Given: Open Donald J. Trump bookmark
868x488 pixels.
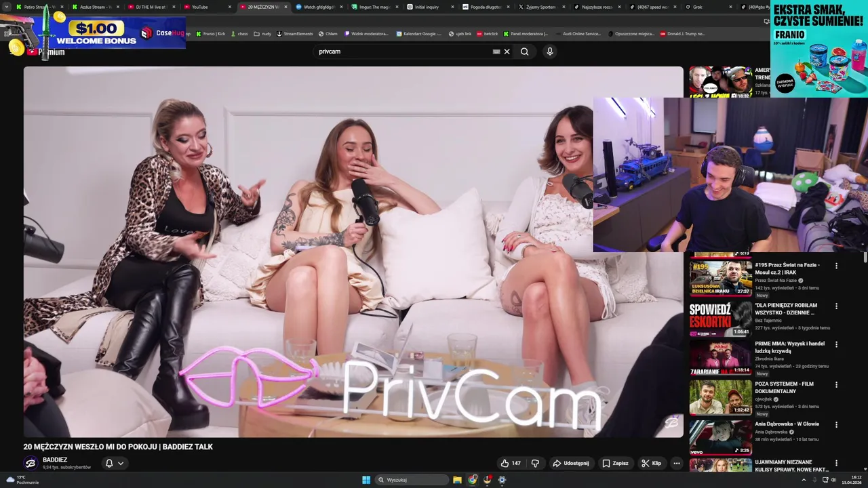Looking at the screenshot, I should point(683,34).
